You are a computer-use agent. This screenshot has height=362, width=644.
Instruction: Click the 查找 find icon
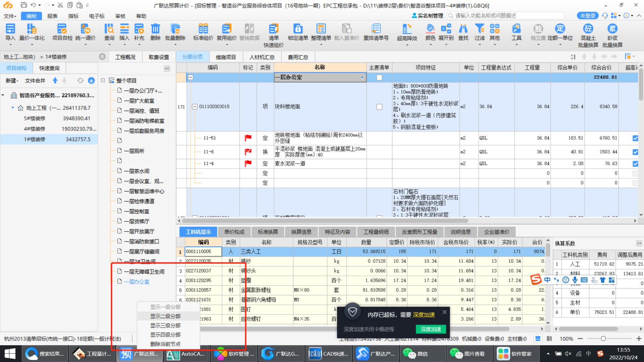pos(463,32)
